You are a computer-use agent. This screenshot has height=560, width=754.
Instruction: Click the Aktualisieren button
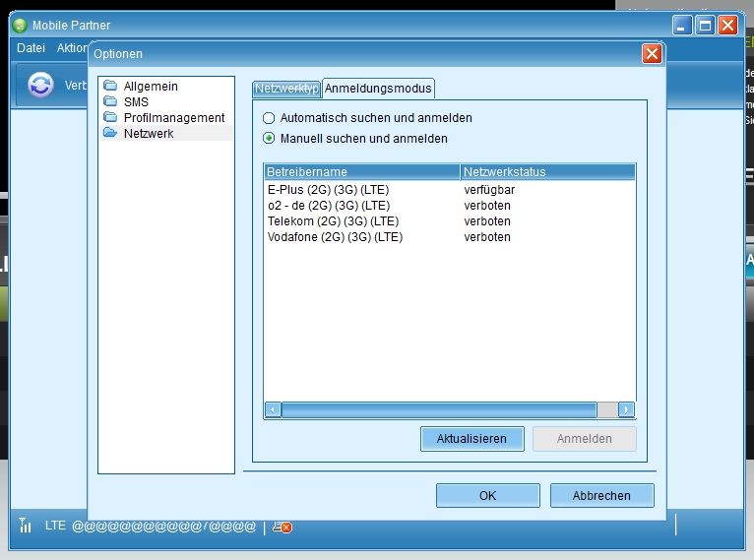[471, 438]
